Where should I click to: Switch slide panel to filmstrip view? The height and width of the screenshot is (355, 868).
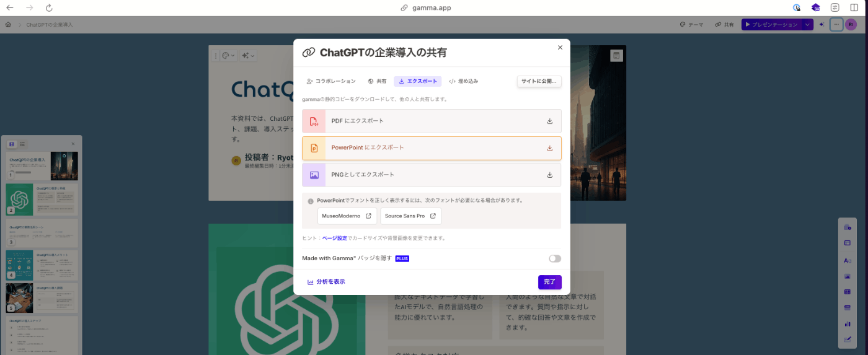click(x=12, y=144)
